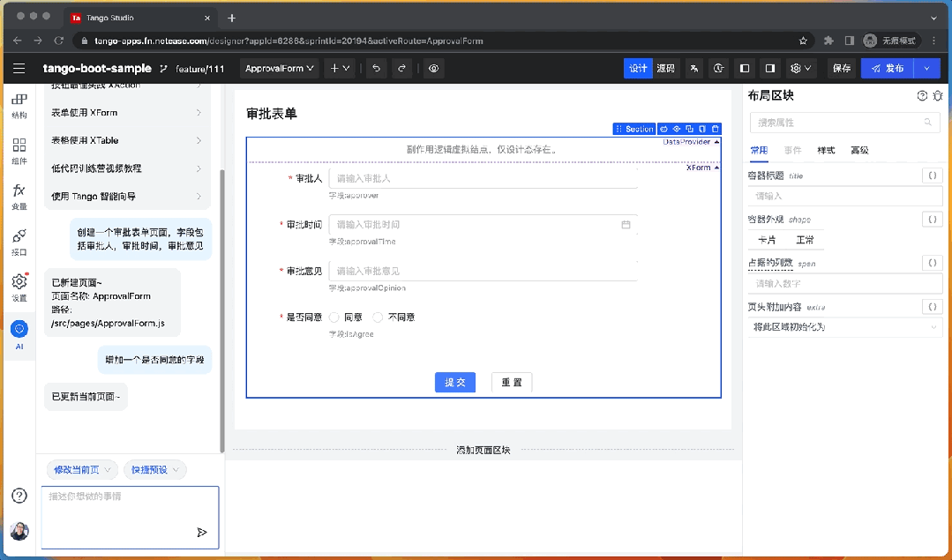Viewport: 952px width, 560px height.
Task: Click the bug icon in 布局区块 panel
Action: click(x=938, y=95)
